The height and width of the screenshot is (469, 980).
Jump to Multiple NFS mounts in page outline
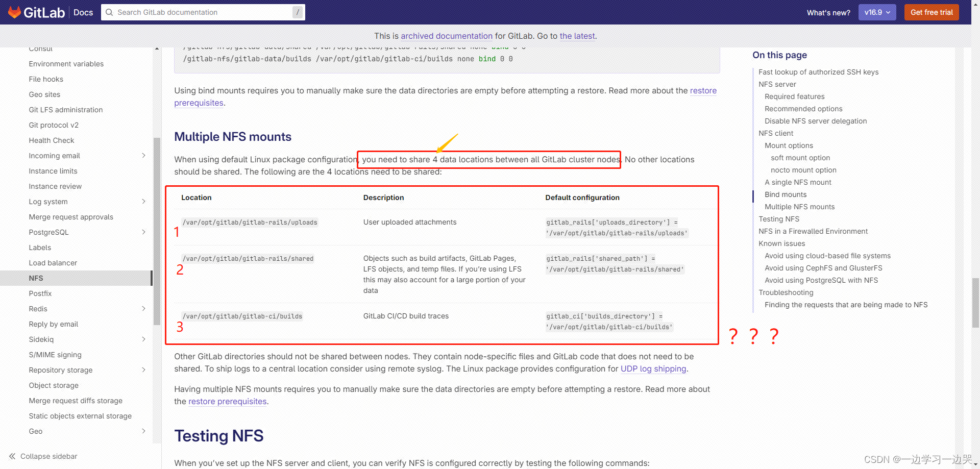[x=799, y=207]
